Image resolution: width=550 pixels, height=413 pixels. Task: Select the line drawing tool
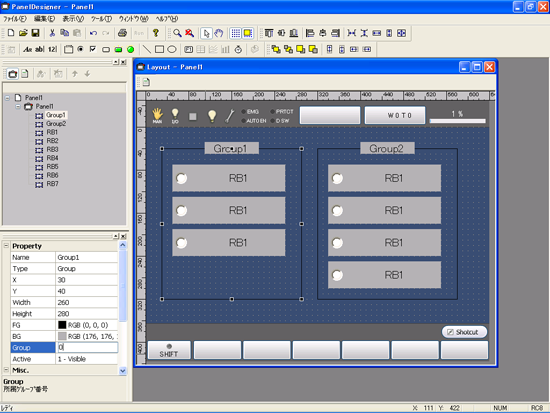point(147,49)
